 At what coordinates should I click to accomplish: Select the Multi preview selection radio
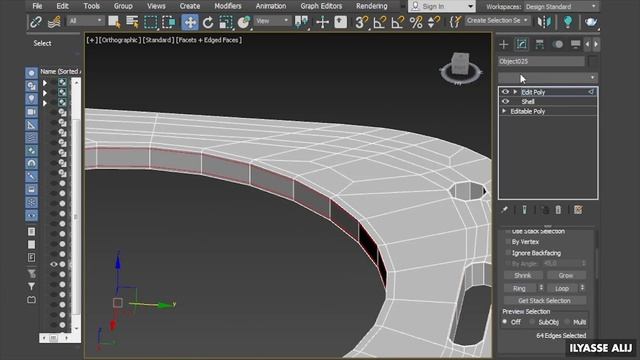tap(567, 322)
